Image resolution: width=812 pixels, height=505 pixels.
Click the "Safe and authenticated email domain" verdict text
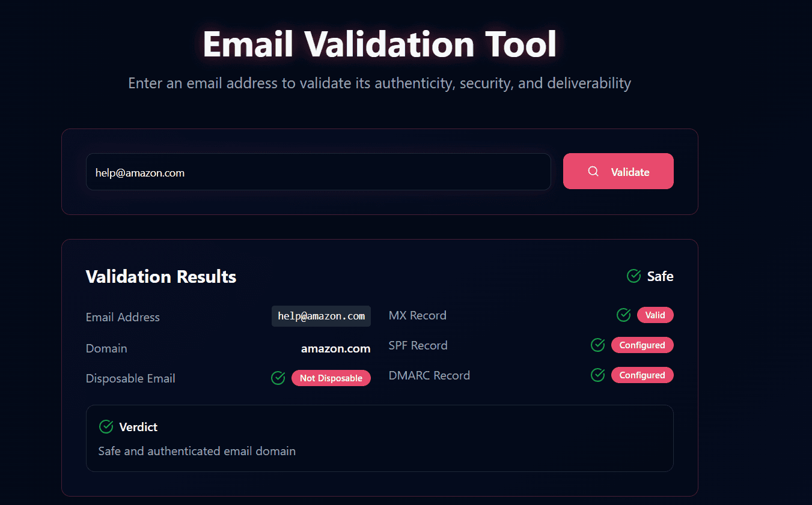[x=197, y=451]
